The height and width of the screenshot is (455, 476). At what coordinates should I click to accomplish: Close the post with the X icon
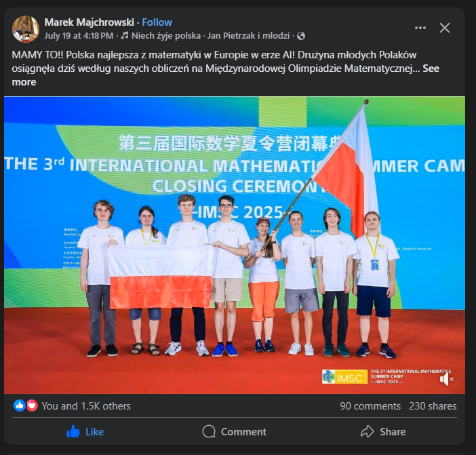pyautogui.click(x=445, y=28)
